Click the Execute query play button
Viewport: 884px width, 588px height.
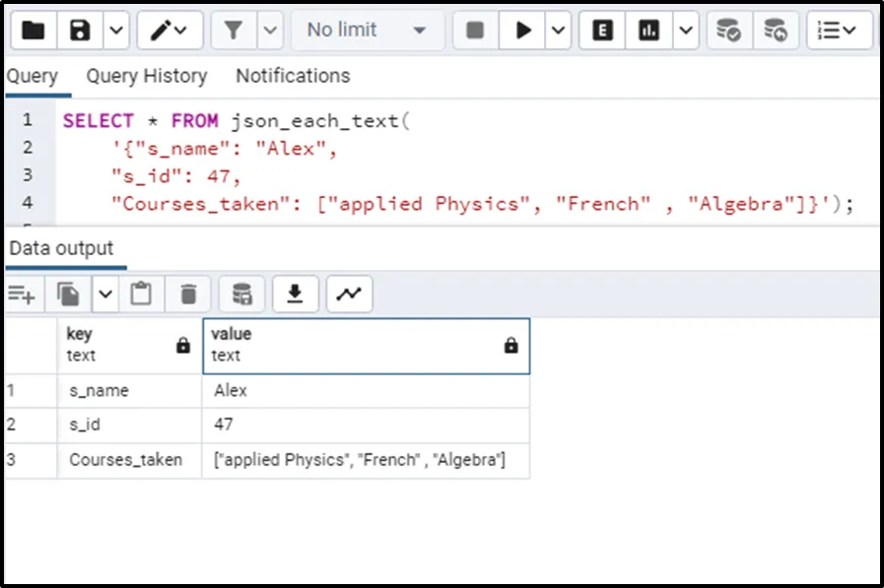point(522,31)
